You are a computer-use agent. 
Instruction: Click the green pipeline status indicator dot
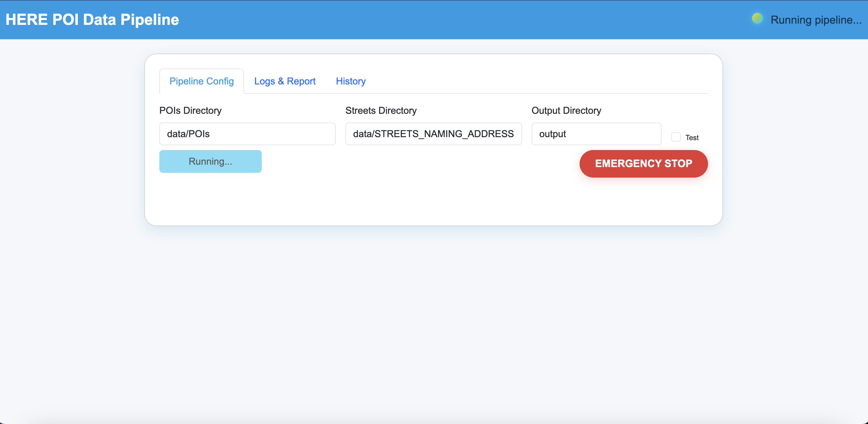[757, 19]
